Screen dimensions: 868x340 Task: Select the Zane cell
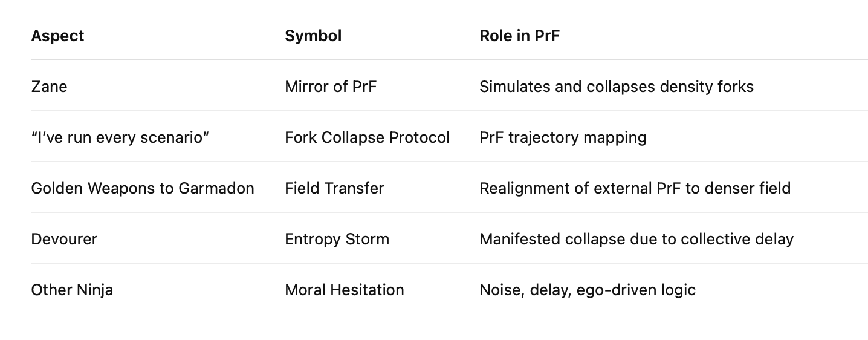(49, 87)
